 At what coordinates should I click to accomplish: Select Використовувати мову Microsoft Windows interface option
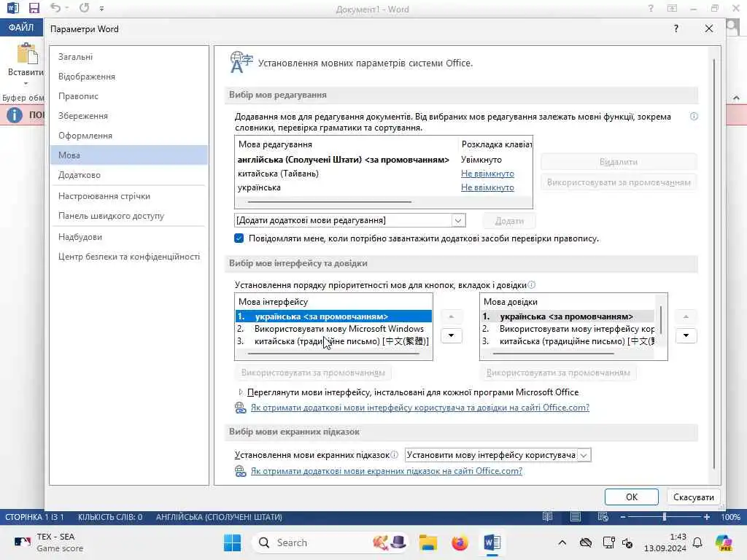point(333,329)
